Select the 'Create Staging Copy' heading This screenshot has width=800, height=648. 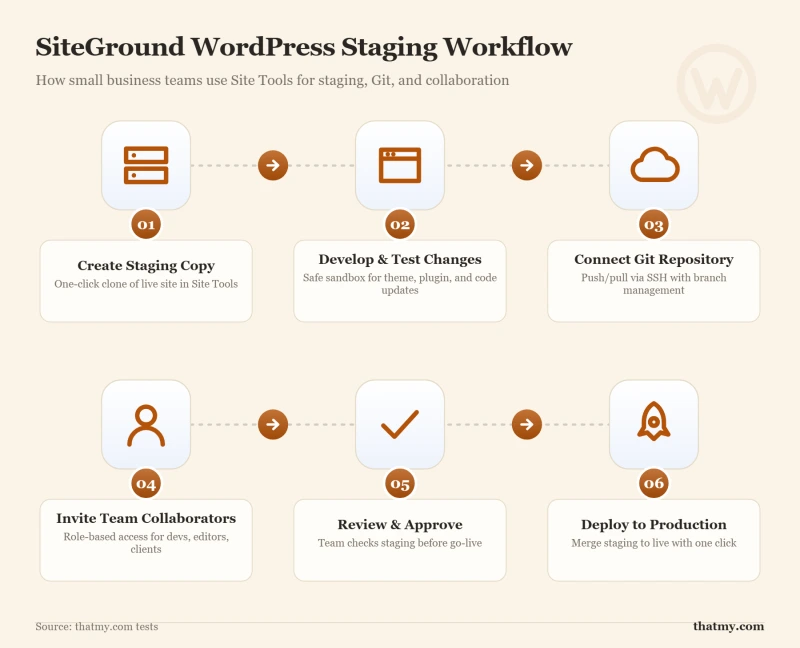[x=146, y=266]
